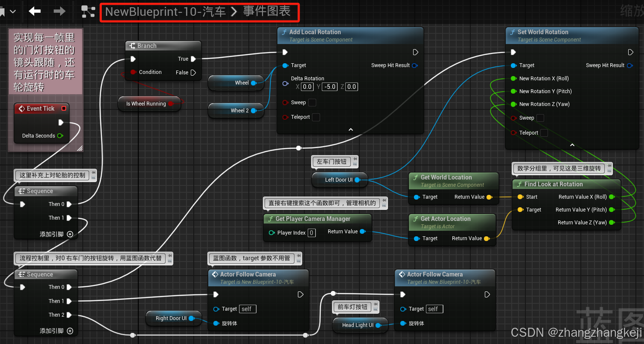Click upper Sequence Then 0 exec pin
The height and width of the screenshot is (344, 644).
(69, 204)
